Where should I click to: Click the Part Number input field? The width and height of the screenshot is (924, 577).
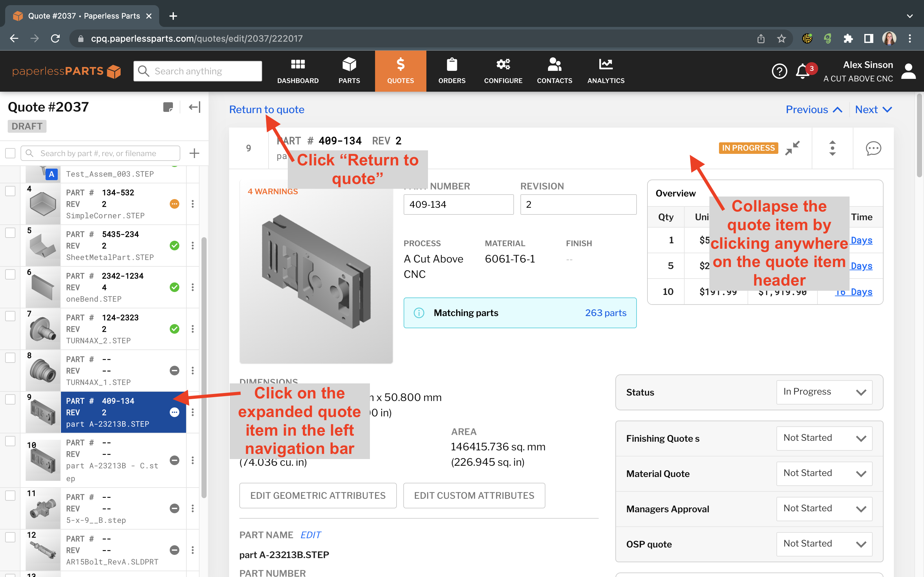458,205
